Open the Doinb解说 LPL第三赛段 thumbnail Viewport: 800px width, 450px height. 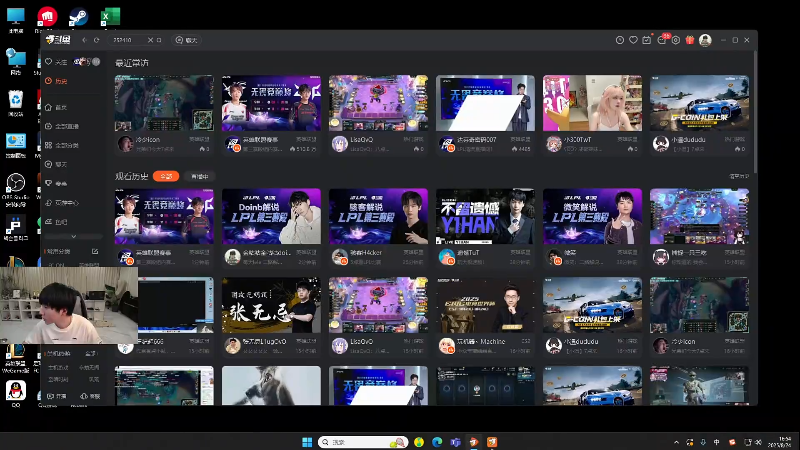271,216
